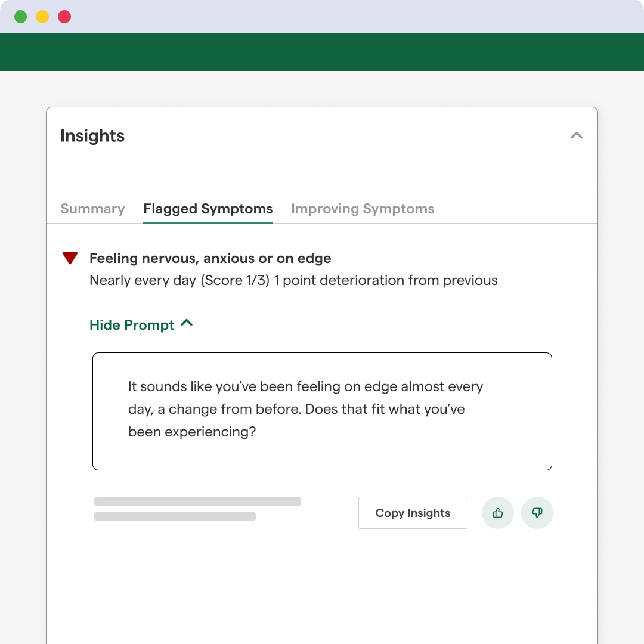Collapse the Insights panel with the chevron
This screenshot has height=644, width=644.
click(576, 135)
